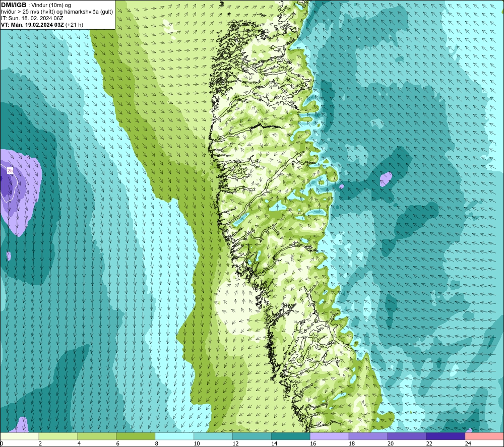Viewport: 504px width, 447px height.
Task: Click the legend tick label '10'
Action: 197,443
